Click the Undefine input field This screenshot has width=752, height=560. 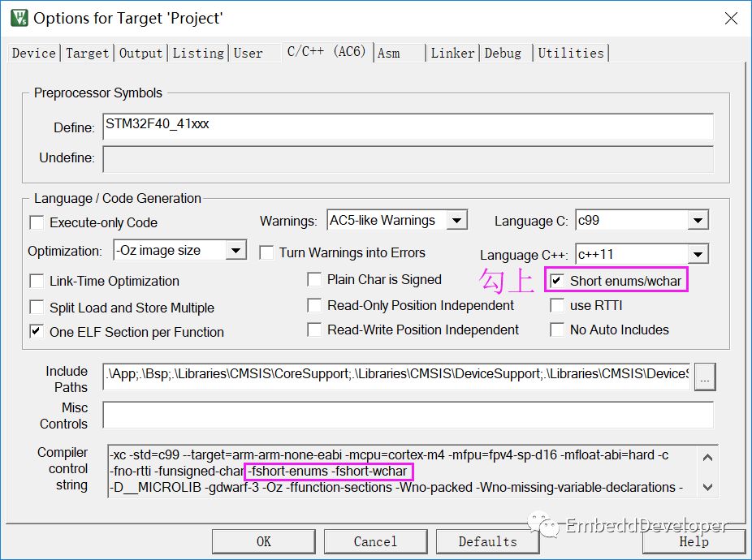coord(408,159)
